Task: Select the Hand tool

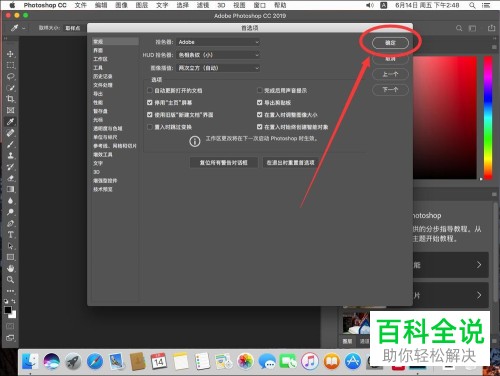Action: point(10,268)
